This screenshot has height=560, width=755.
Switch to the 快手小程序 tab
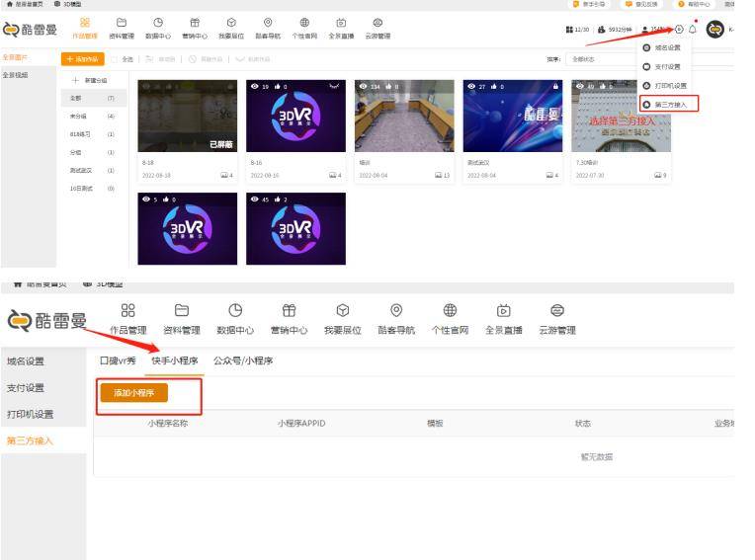tap(174, 360)
